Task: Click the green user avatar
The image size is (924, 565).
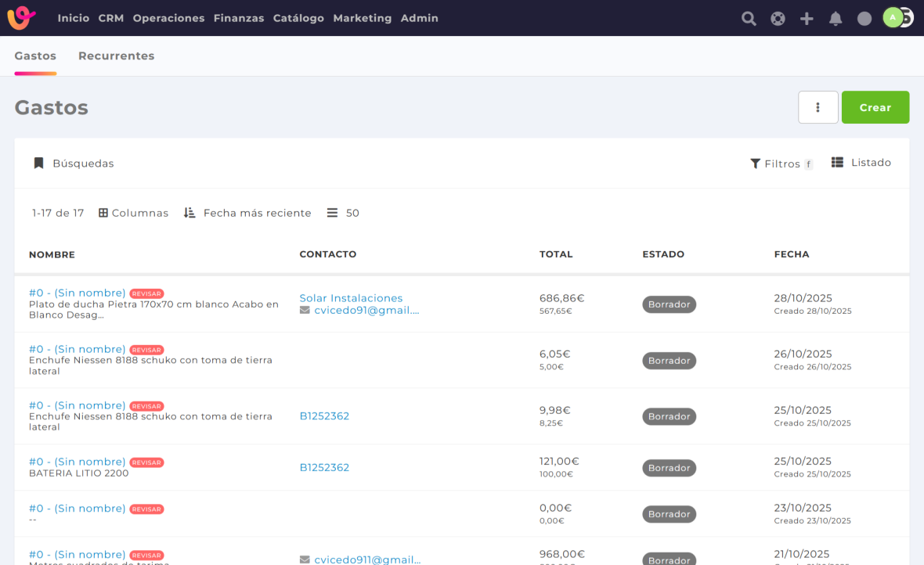Action: click(893, 18)
